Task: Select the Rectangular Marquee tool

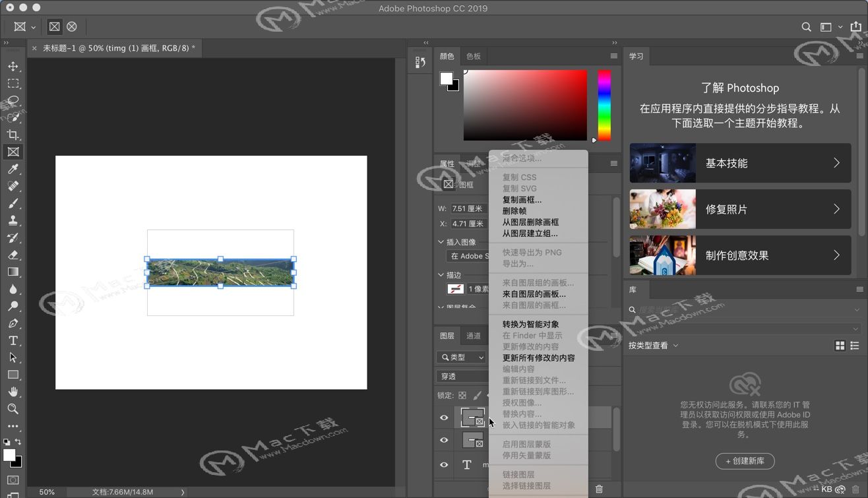Action: click(13, 83)
